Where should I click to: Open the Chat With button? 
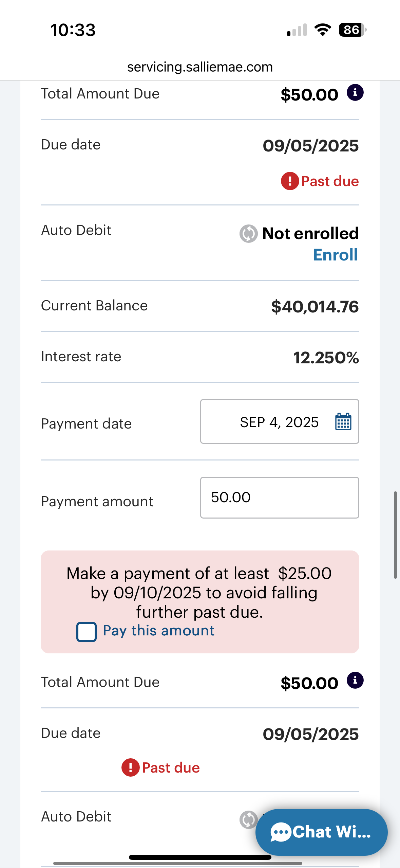(x=321, y=832)
